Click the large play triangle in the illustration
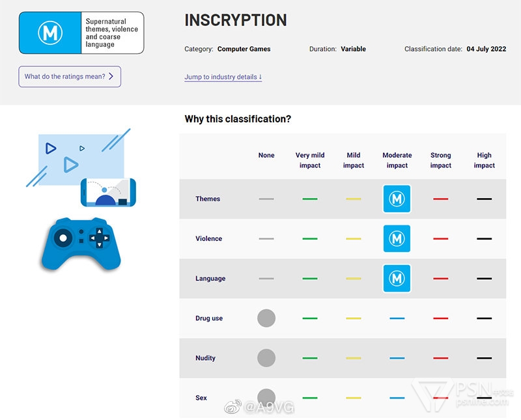521x420 pixels. (x=70, y=165)
